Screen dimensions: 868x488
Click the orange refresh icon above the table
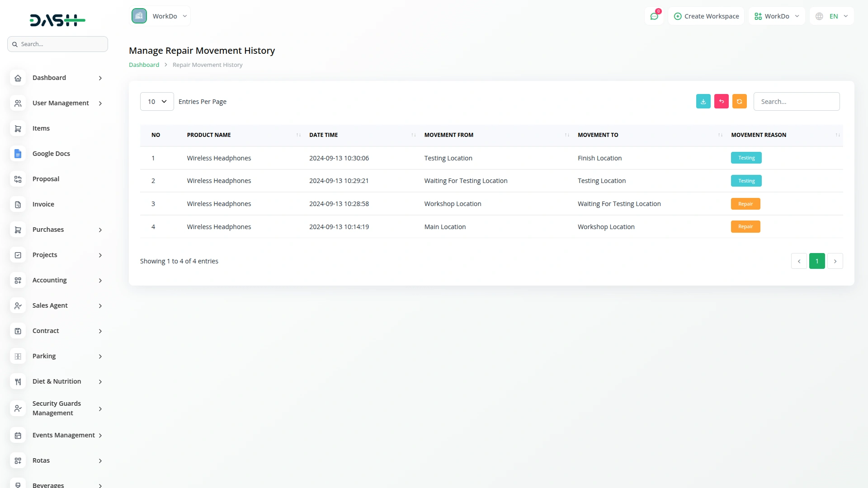pos(739,101)
